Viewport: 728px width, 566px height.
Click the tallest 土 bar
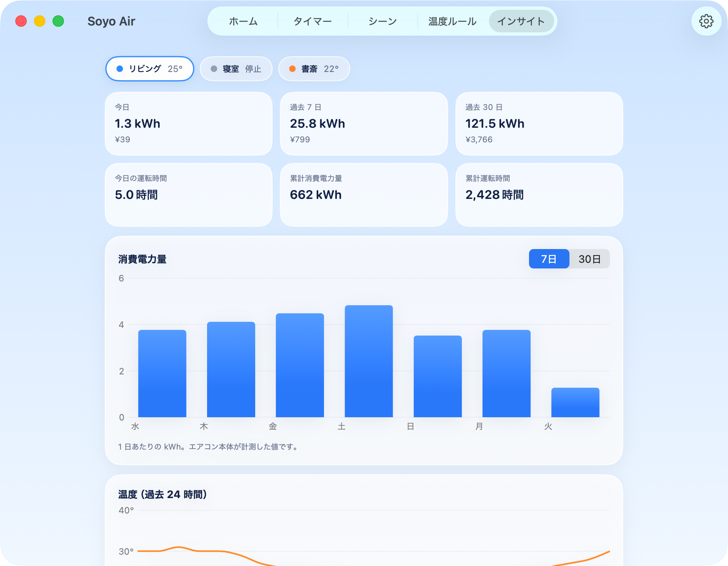point(369,361)
